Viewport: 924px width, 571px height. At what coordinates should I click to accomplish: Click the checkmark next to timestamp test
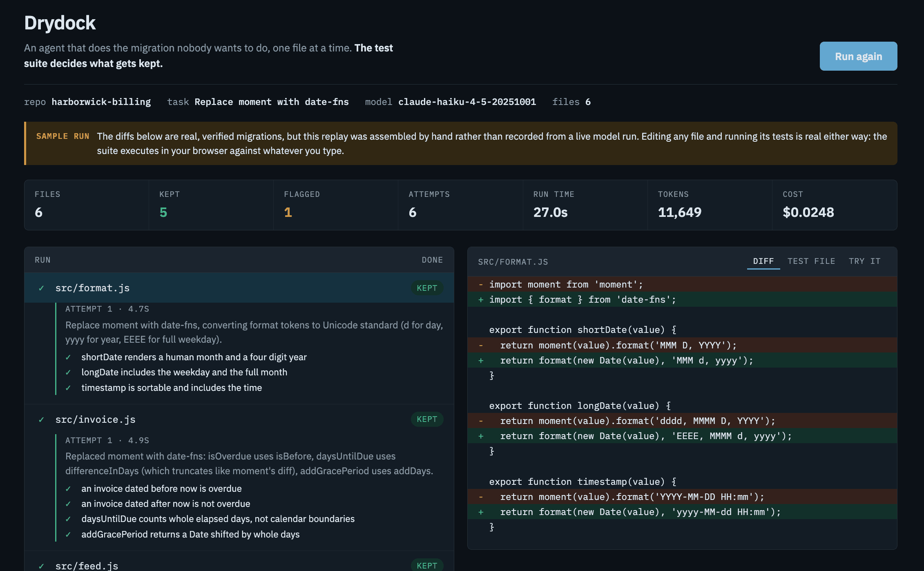[68, 388]
